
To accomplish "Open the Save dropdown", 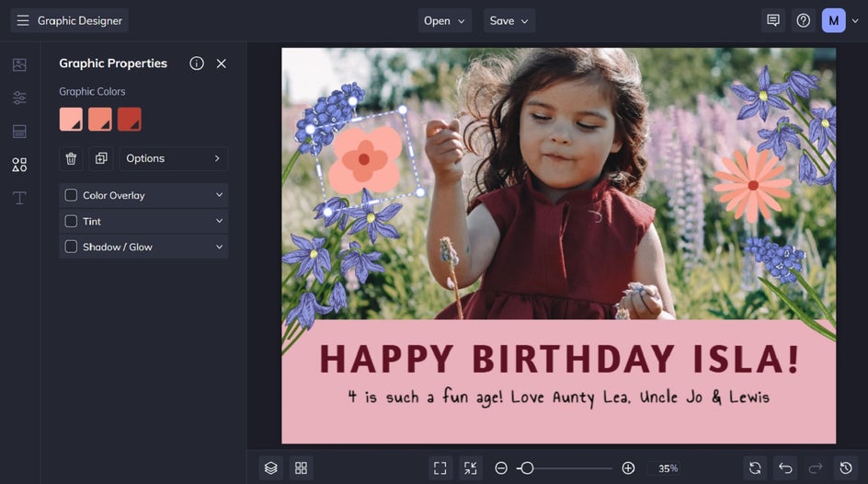I will [509, 20].
